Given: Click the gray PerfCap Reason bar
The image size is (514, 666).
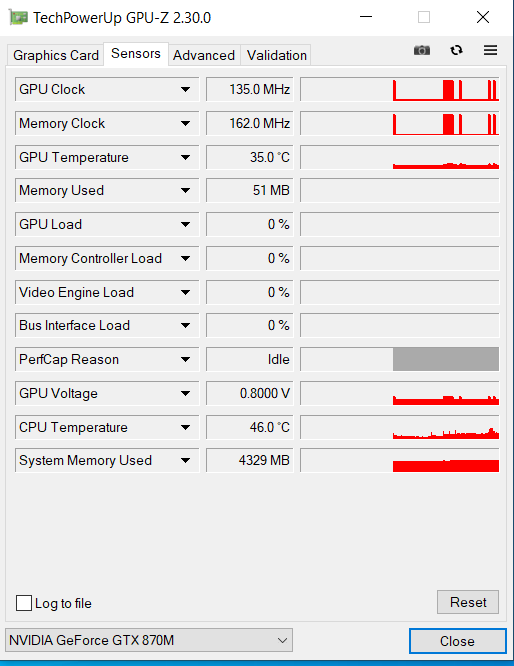Looking at the screenshot, I should [x=446, y=359].
